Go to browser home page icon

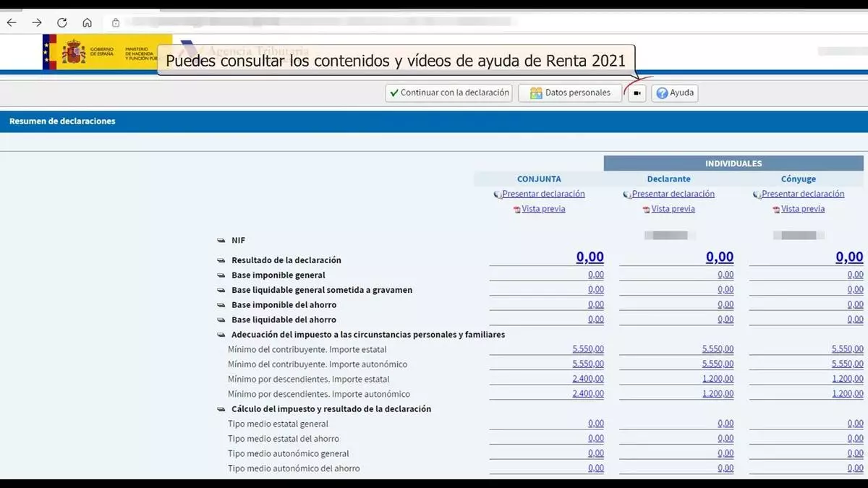click(x=87, y=22)
